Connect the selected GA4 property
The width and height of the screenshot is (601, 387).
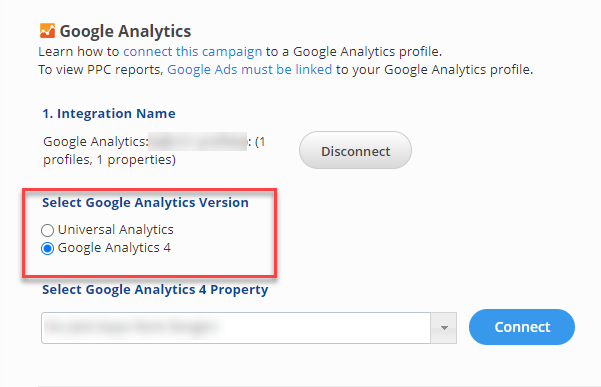522,327
